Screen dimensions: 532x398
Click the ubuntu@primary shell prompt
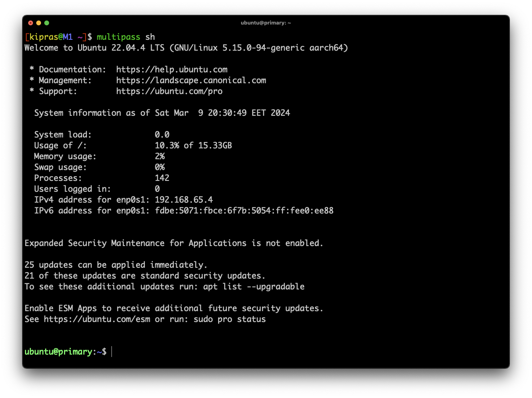[66, 352]
